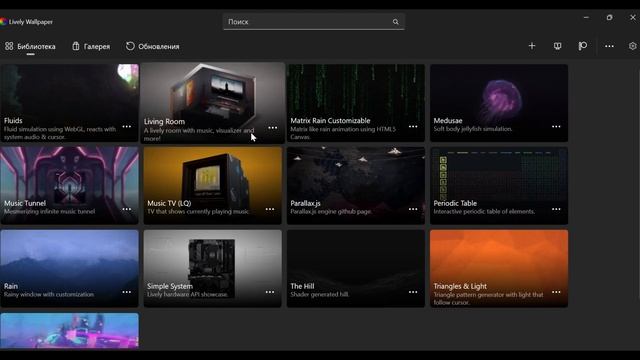Switch to the Галерея tab
640x360 pixels.
click(x=91, y=47)
